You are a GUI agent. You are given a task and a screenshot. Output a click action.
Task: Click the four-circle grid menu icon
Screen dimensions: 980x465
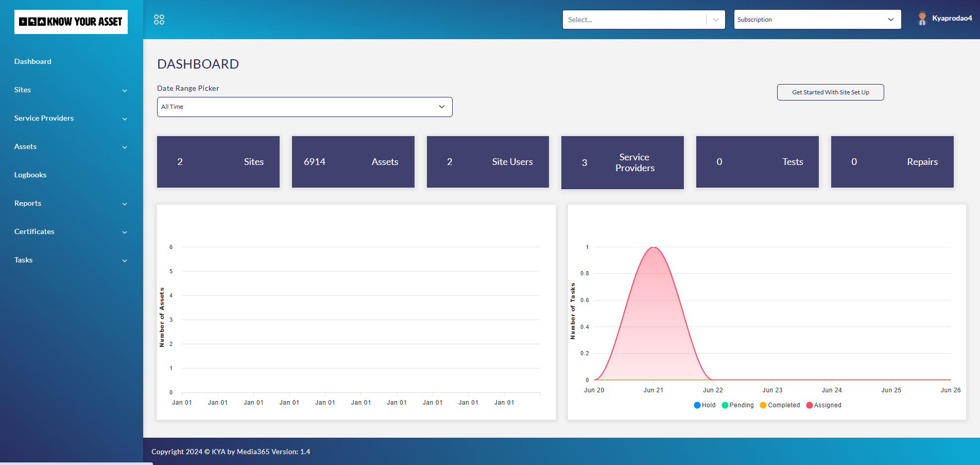point(159,20)
